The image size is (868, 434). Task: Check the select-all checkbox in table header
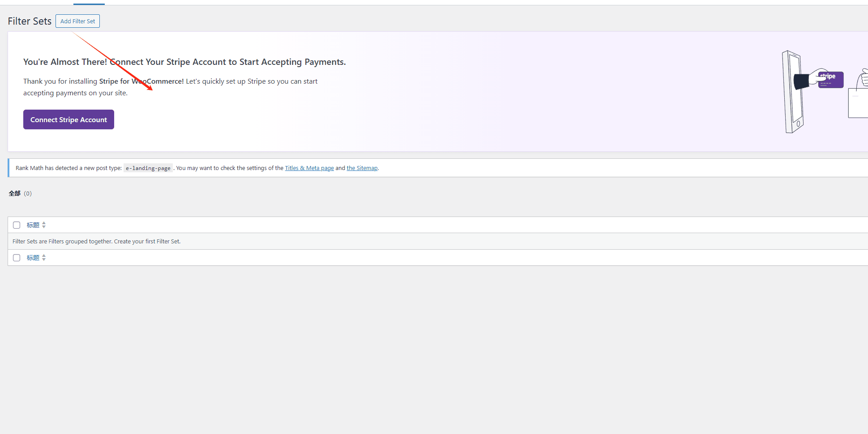pos(17,225)
